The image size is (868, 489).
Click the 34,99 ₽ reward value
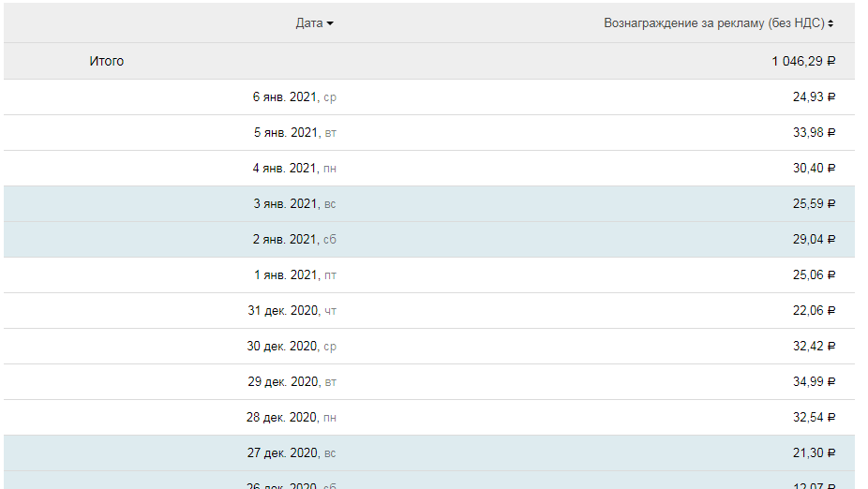click(x=814, y=381)
